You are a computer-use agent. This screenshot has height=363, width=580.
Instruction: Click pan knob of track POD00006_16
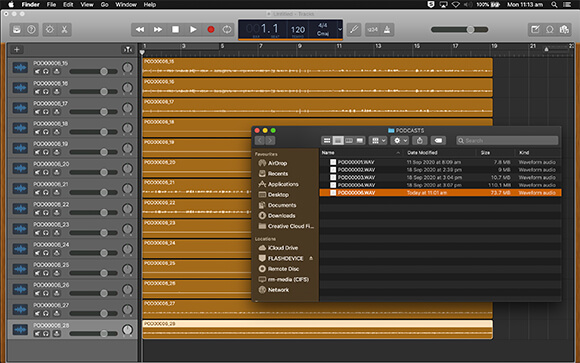(x=127, y=88)
